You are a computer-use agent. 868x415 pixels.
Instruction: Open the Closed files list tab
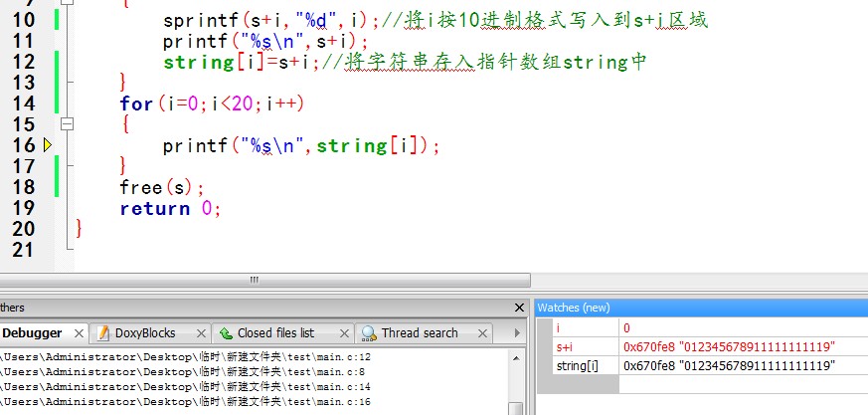point(275,333)
